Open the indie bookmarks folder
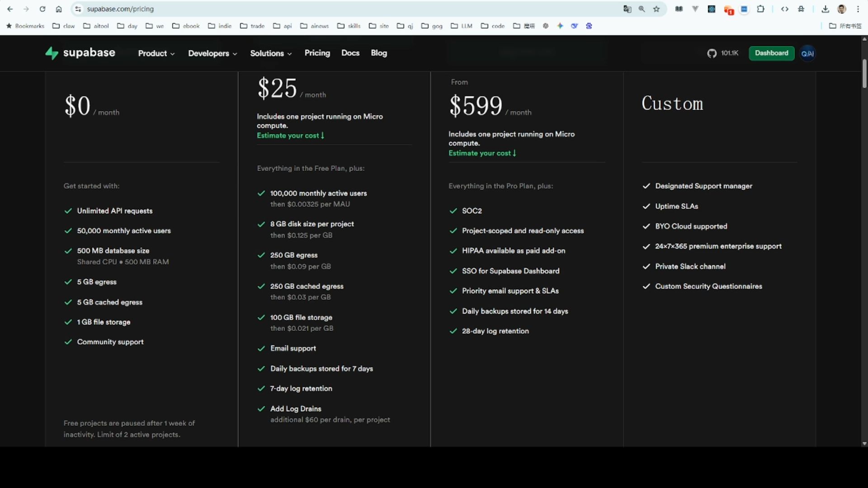Viewport: 868px width, 488px height. 220,26
